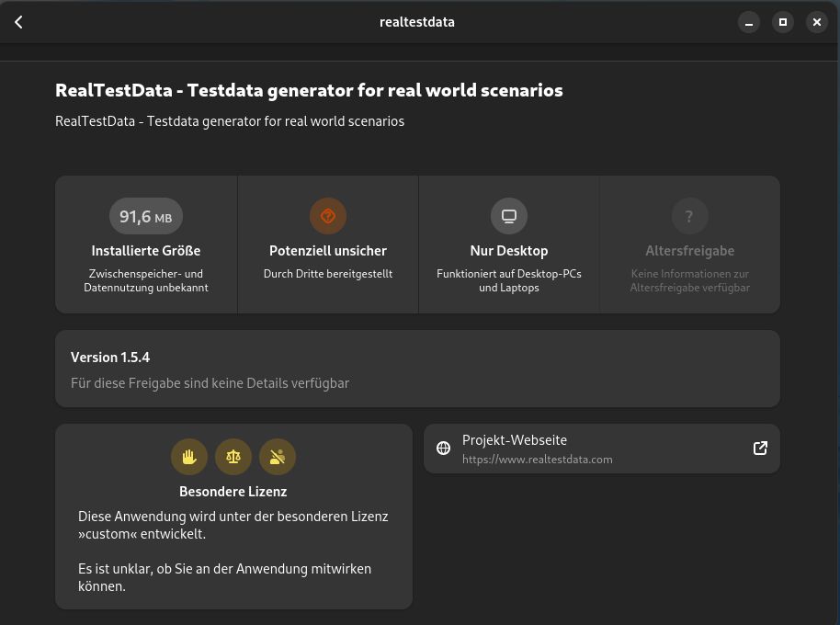Minimize the realtestdata window

click(749, 22)
